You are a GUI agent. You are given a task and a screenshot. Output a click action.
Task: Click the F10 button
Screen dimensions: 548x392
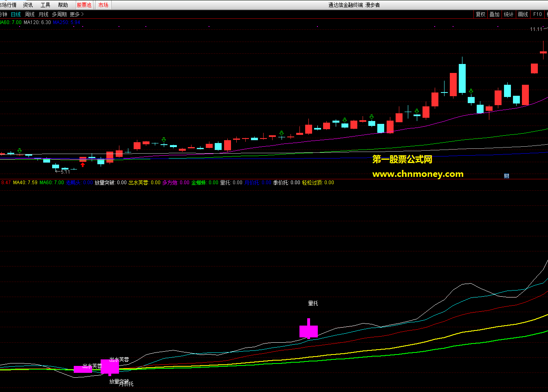(537, 14)
